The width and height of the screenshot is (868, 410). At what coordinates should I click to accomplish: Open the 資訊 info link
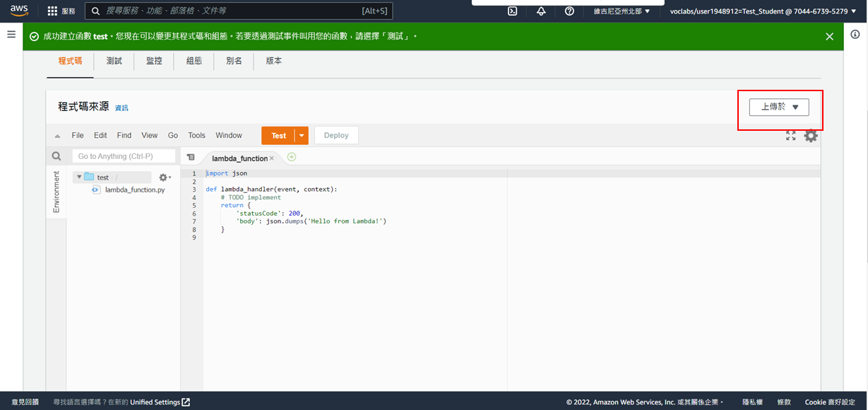[x=121, y=108]
